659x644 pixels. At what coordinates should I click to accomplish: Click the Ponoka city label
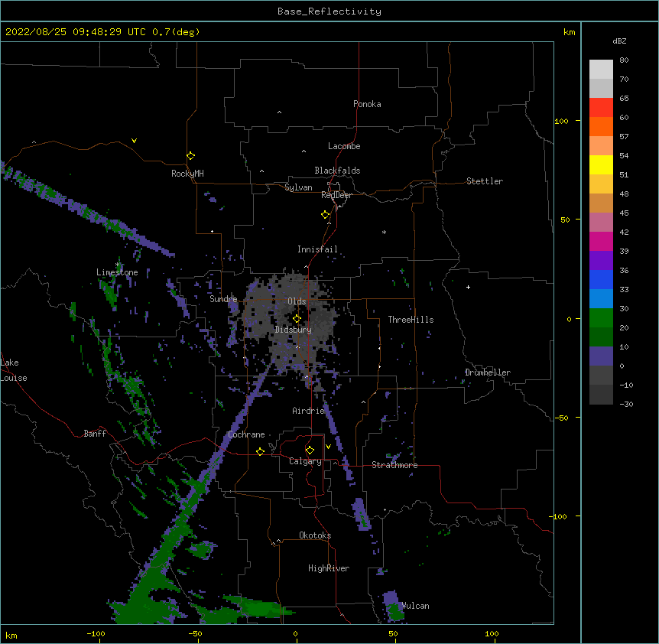[367, 104]
